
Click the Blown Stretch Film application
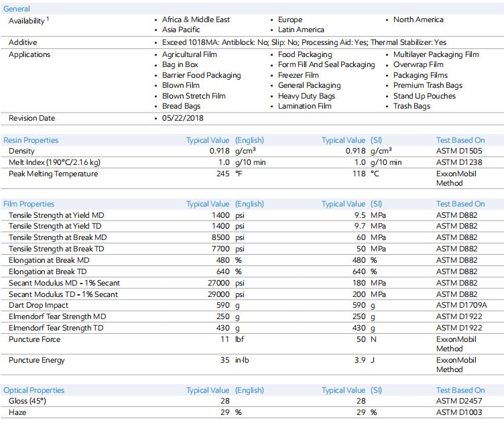point(194,96)
